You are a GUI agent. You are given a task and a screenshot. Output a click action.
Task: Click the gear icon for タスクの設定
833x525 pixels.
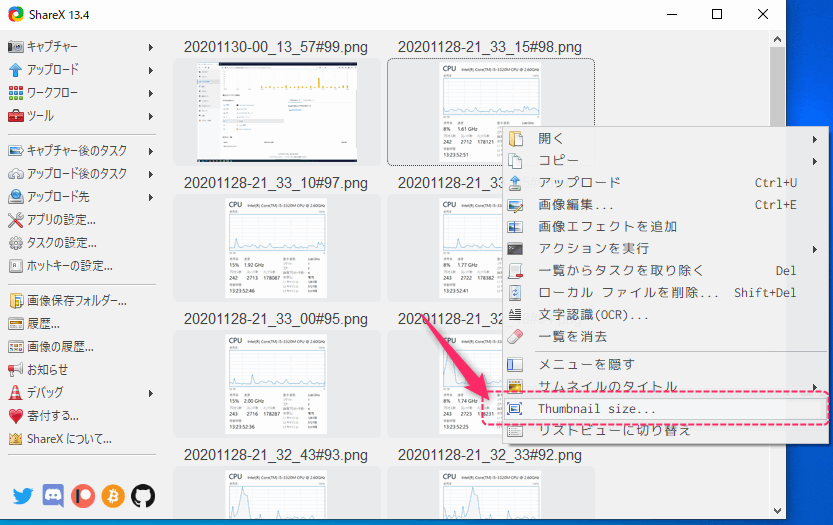tap(16, 243)
